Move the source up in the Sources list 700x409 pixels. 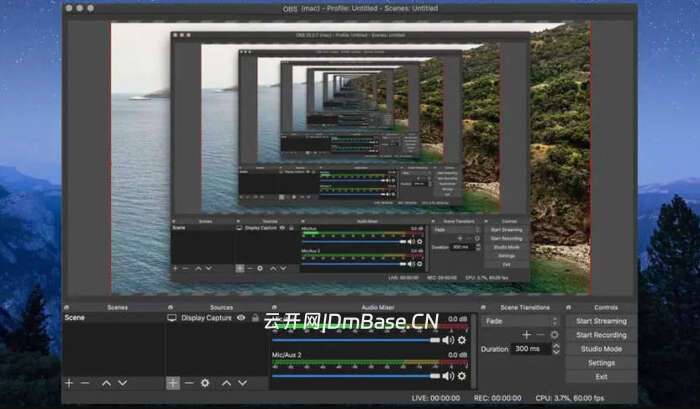[x=226, y=383]
